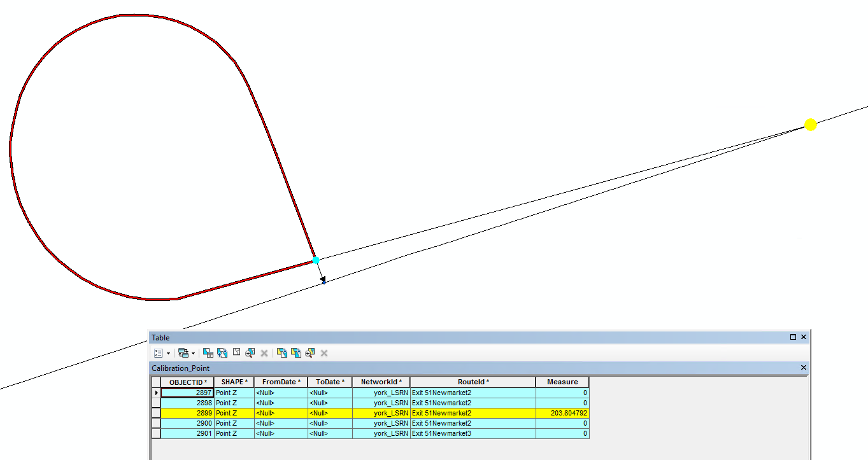The width and height of the screenshot is (868, 460).
Task: Open the Table Options menu icon
Action: point(158,352)
